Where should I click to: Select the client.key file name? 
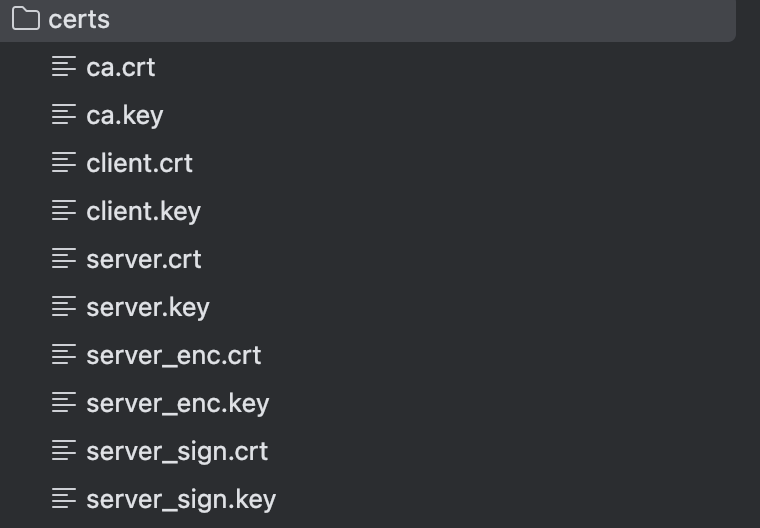click(144, 211)
